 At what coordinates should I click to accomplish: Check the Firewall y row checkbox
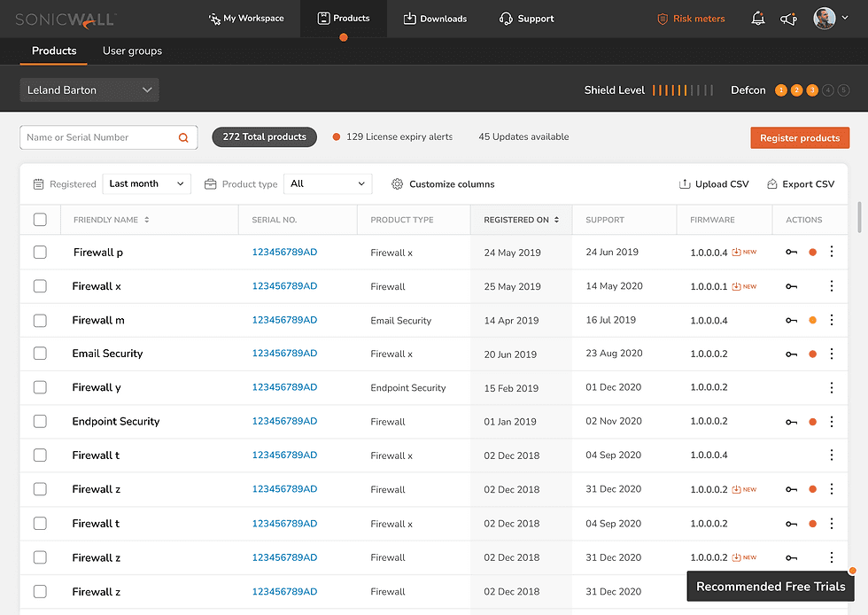point(40,387)
